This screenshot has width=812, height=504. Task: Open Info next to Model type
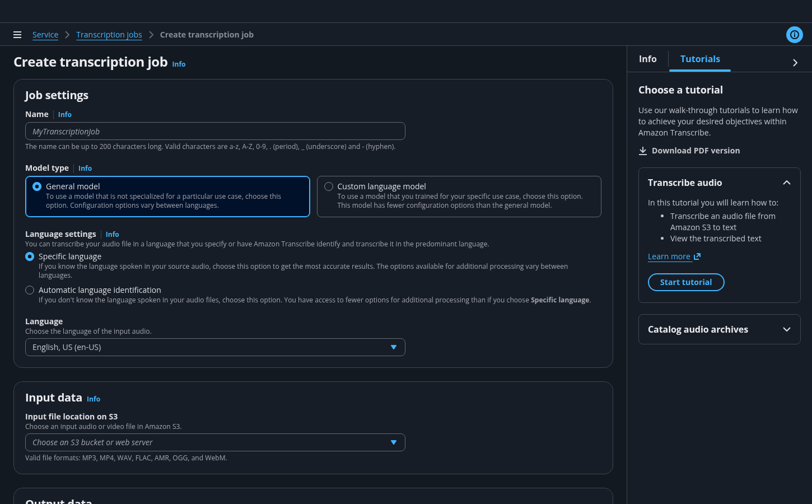[x=85, y=169]
